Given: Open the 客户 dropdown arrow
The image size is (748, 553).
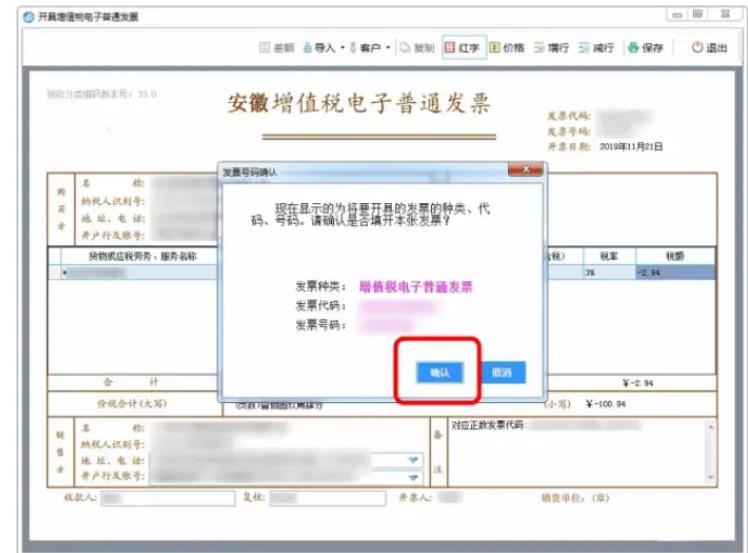Looking at the screenshot, I should tap(388, 48).
